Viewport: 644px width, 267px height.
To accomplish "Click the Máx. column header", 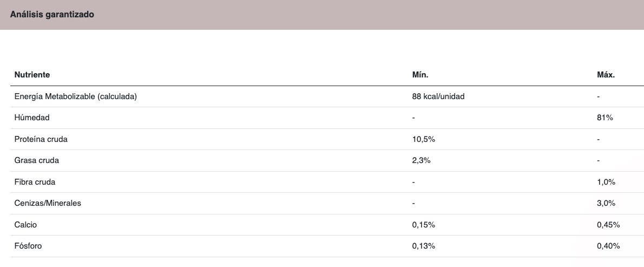I will [x=606, y=75].
